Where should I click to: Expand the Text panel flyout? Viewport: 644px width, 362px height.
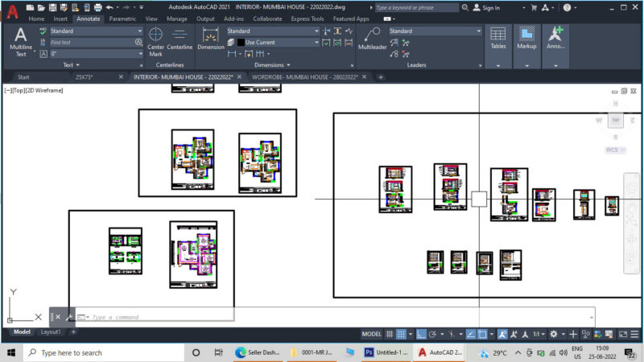[x=72, y=65]
